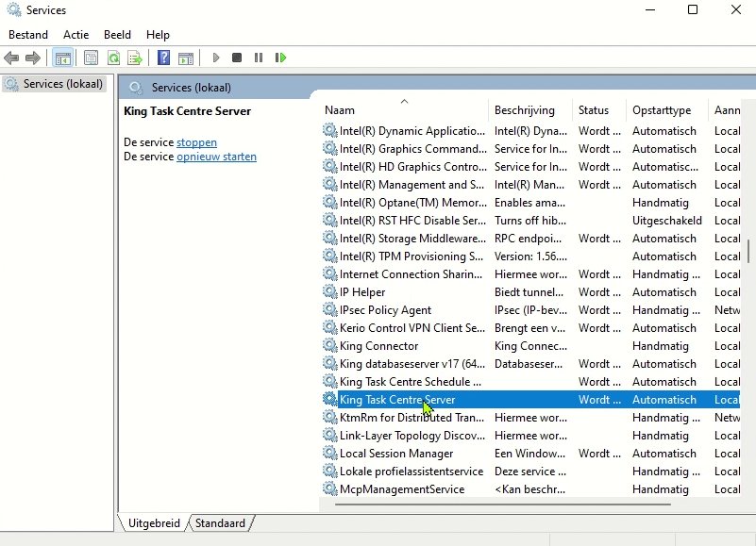Open the Bestand menu
756x546 pixels.
[28, 35]
